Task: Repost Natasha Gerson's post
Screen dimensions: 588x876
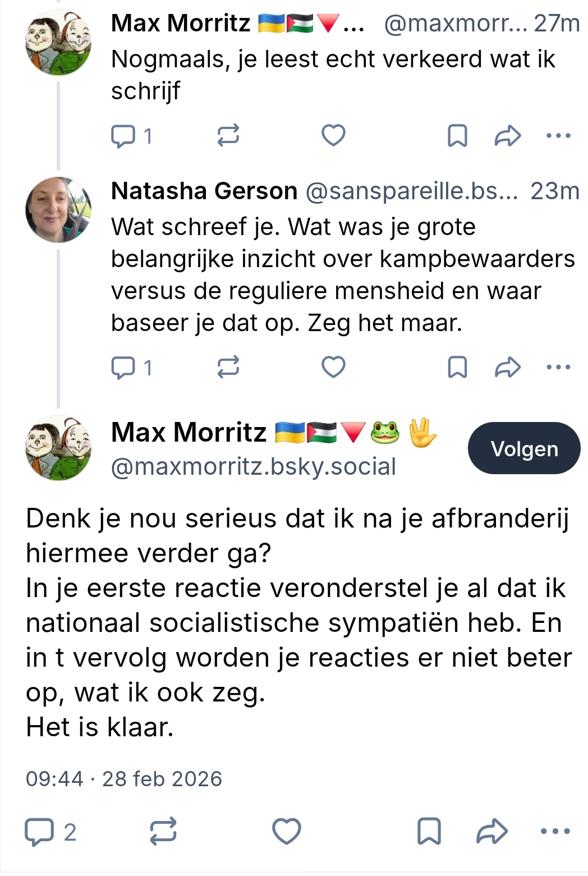Action: [228, 368]
